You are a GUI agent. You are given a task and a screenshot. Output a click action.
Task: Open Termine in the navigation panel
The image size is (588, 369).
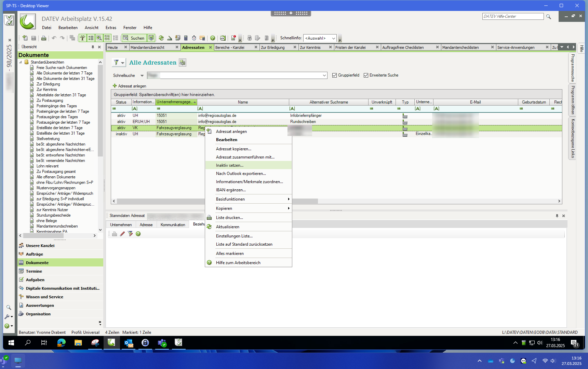pyautogui.click(x=34, y=271)
